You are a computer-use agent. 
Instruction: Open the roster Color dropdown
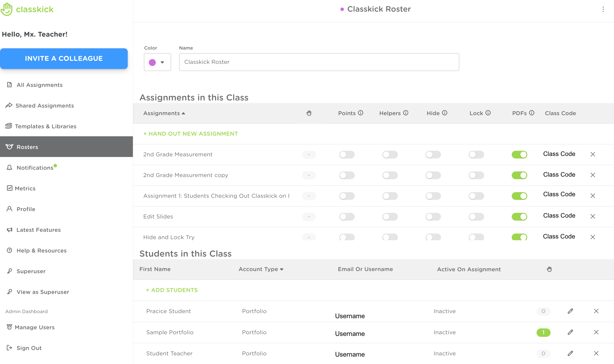click(x=157, y=62)
